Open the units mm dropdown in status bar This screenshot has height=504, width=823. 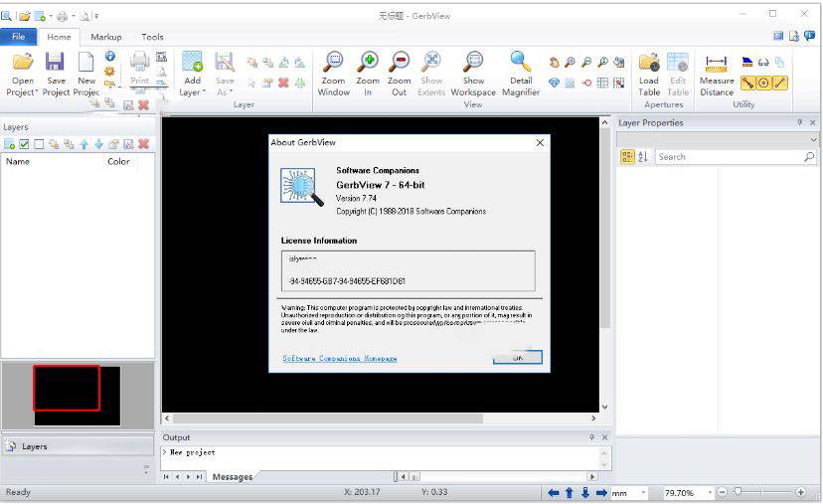tap(643, 492)
